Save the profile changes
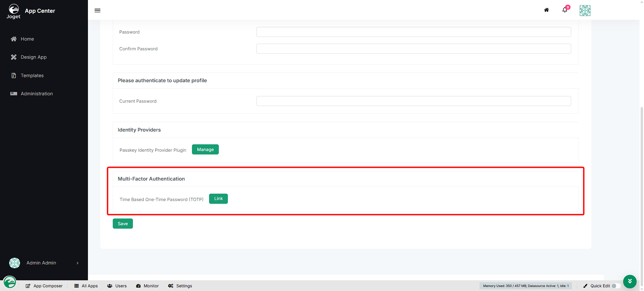Viewport: 644px width, 291px height. (x=123, y=224)
